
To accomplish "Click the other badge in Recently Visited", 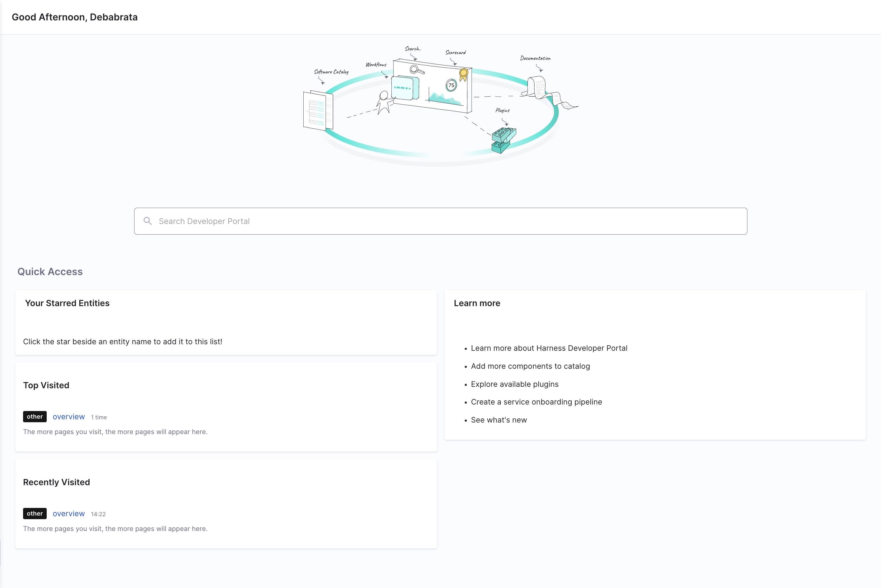I will [x=35, y=513].
